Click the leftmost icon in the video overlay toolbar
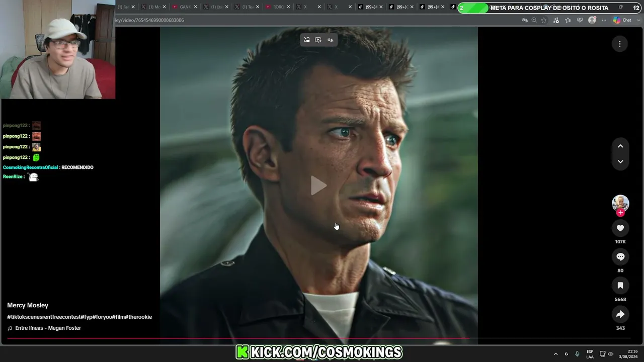This screenshot has width=644, height=362. [x=306, y=40]
